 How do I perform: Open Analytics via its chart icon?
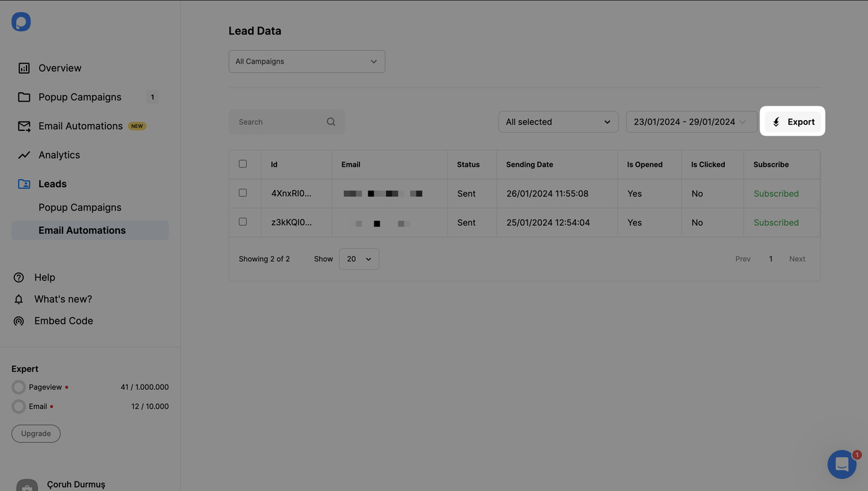[23, 155]
